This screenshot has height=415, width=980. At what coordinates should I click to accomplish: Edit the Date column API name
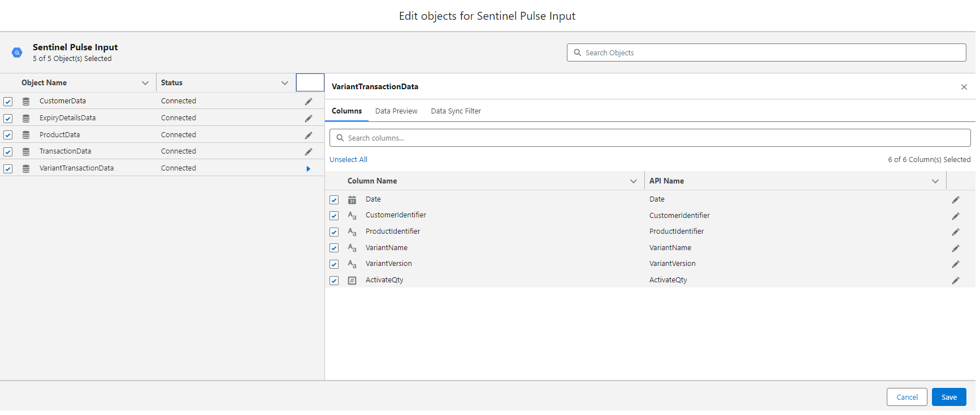pyautogui.click(x=955, y=200)
